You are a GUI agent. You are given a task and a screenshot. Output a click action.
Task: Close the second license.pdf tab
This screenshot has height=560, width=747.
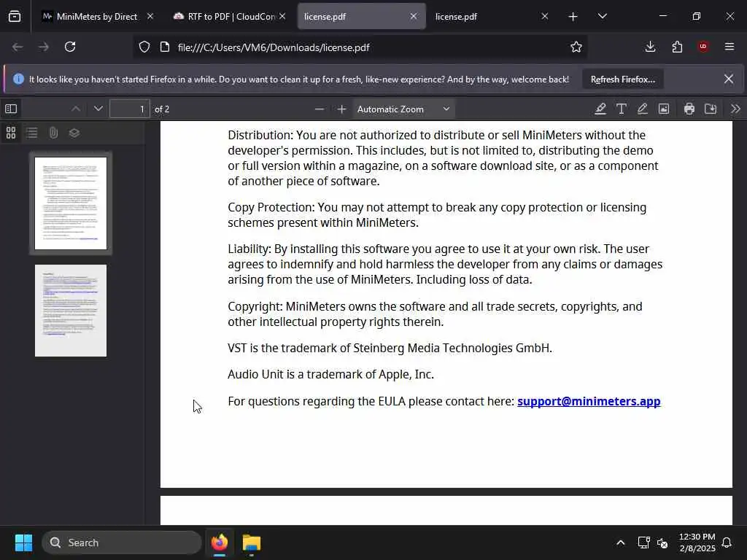(x=544, y=17)
